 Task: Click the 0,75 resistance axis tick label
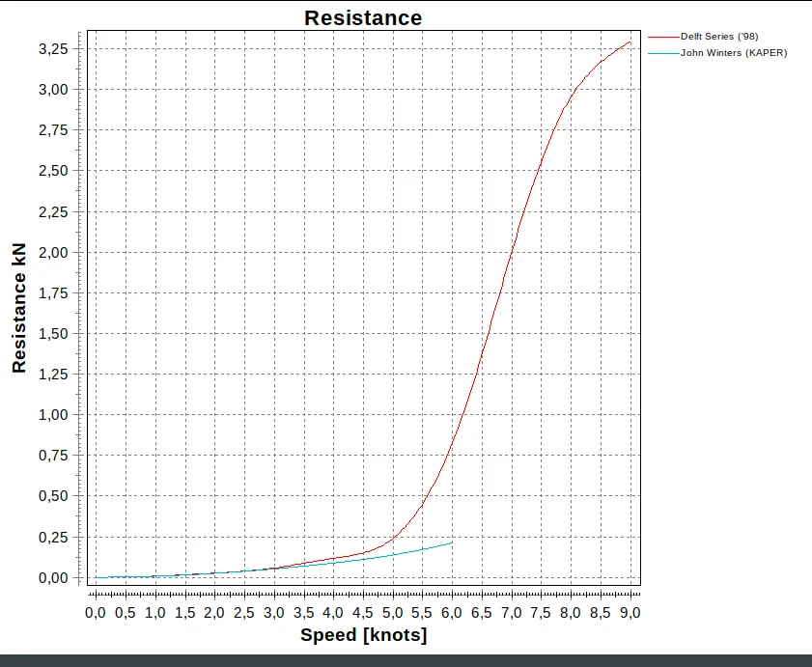pyautogui.click(x=52, y=456)
